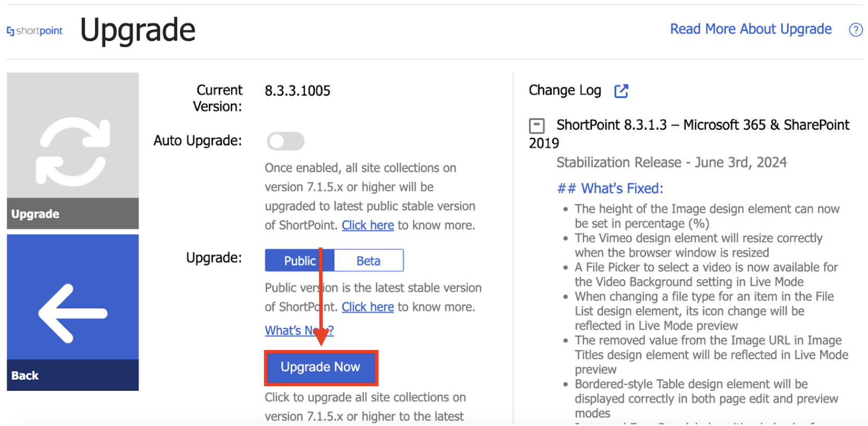
Task: Click Stabilization Release - June 3rd, 2024 text
Action: (672, 162)
